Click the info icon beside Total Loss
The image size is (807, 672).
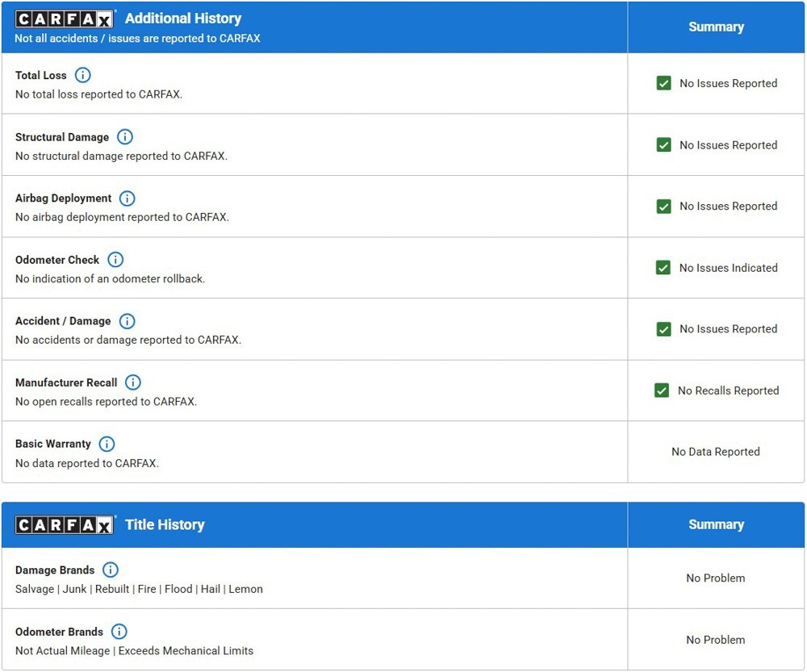tap(82, 75)
